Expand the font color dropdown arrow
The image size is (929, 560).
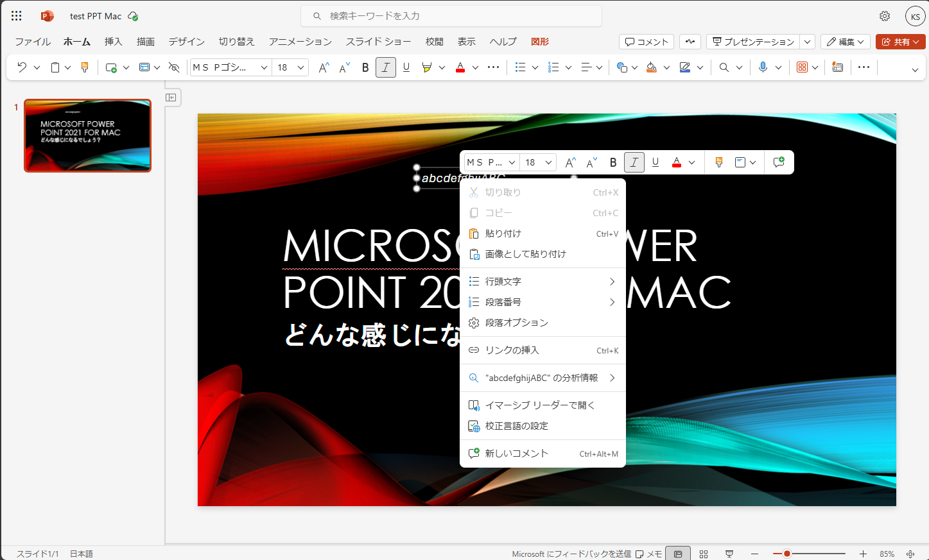pos(474,67)
